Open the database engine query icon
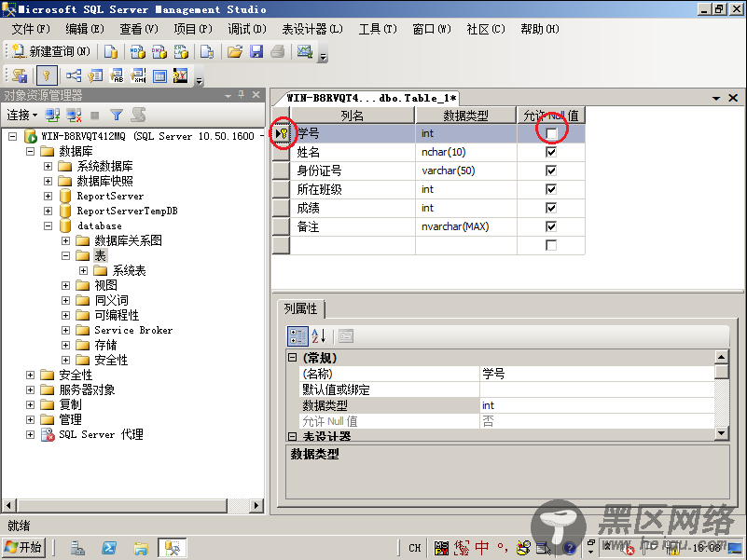The image size is (747, 560). (111, 51)
